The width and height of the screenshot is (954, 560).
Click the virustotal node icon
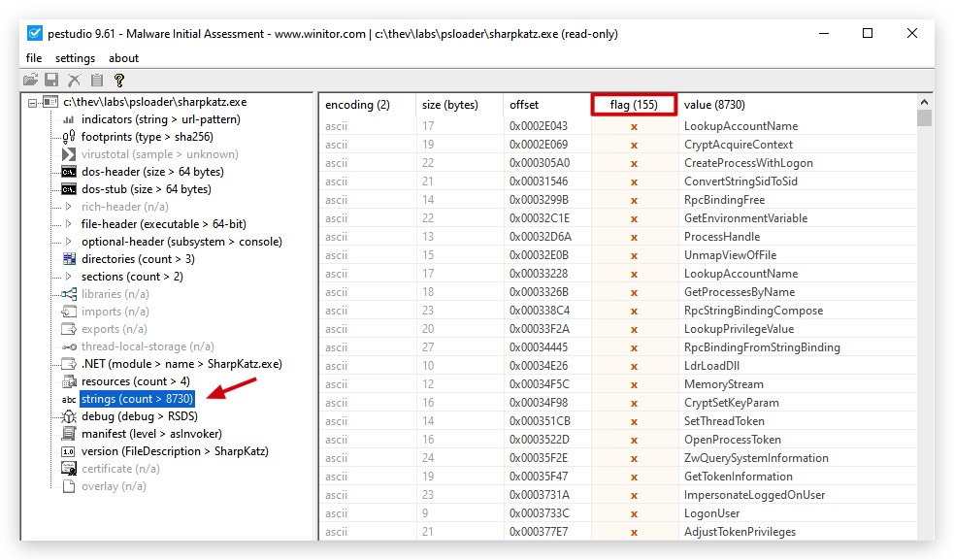[69, 154]
